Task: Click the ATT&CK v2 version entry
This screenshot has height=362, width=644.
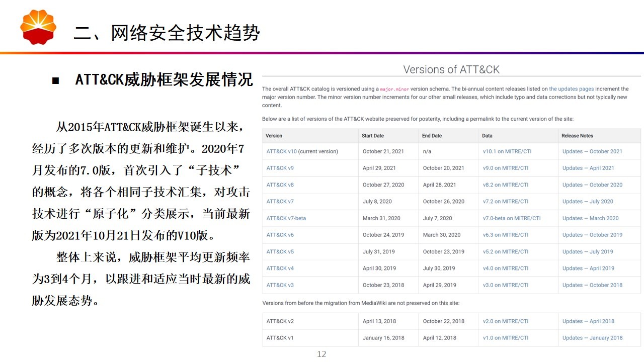Action: 280,321
